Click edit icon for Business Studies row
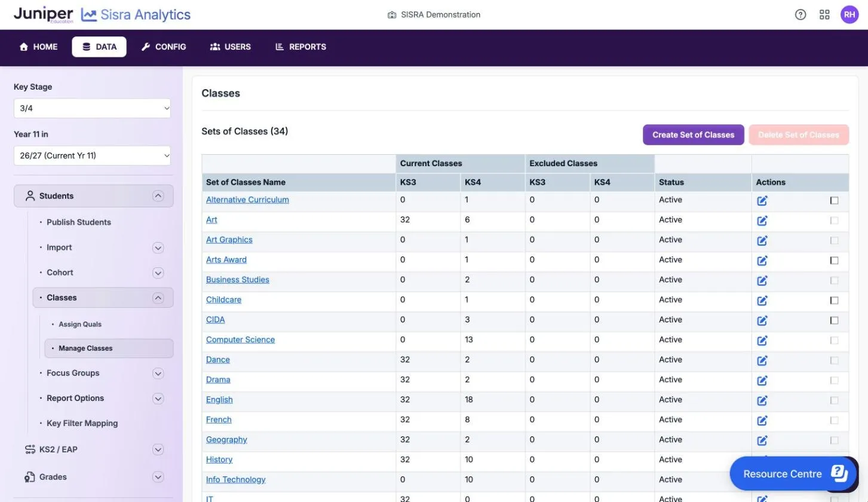 pos(762,280)
